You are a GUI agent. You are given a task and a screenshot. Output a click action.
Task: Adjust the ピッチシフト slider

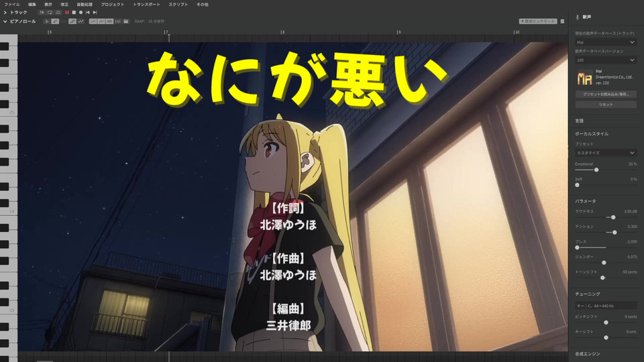click(606, 322)
